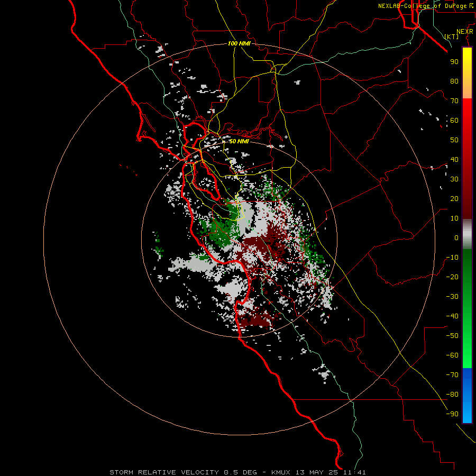Screen dimensions: 476x476
Task: Click the positive "40" scale label
Action: coord(454,160)
